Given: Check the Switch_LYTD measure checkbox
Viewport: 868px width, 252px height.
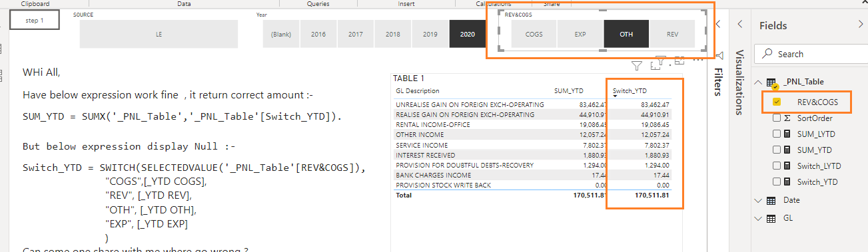Looking at the screenshot, I should coord(777,166).
